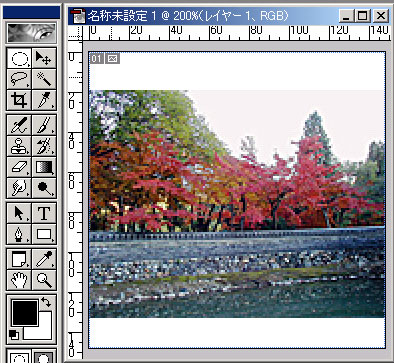This screenshot has width=394, height=363.
Task: Minimize the document window
Action: tap(346, 16)
